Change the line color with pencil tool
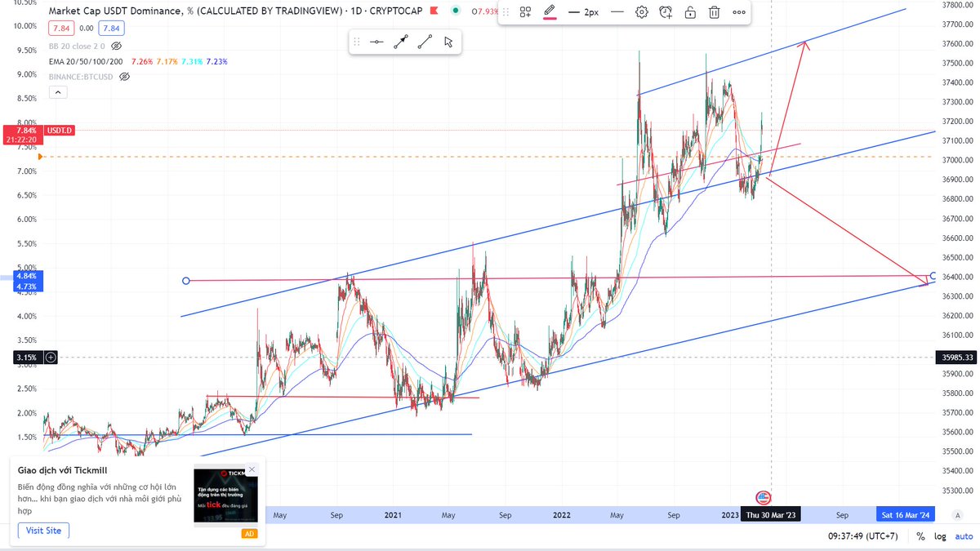980x551 pixels. 550,12
